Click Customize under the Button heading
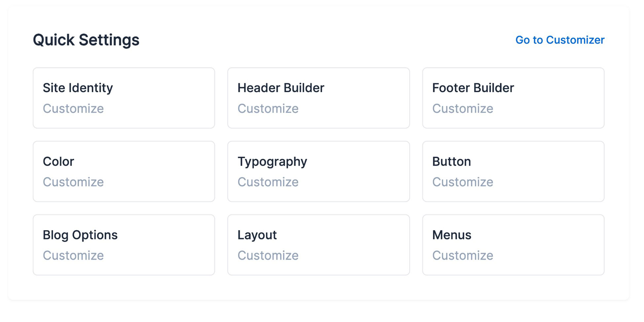The image size is (644, 322). (x=463, y=182)
